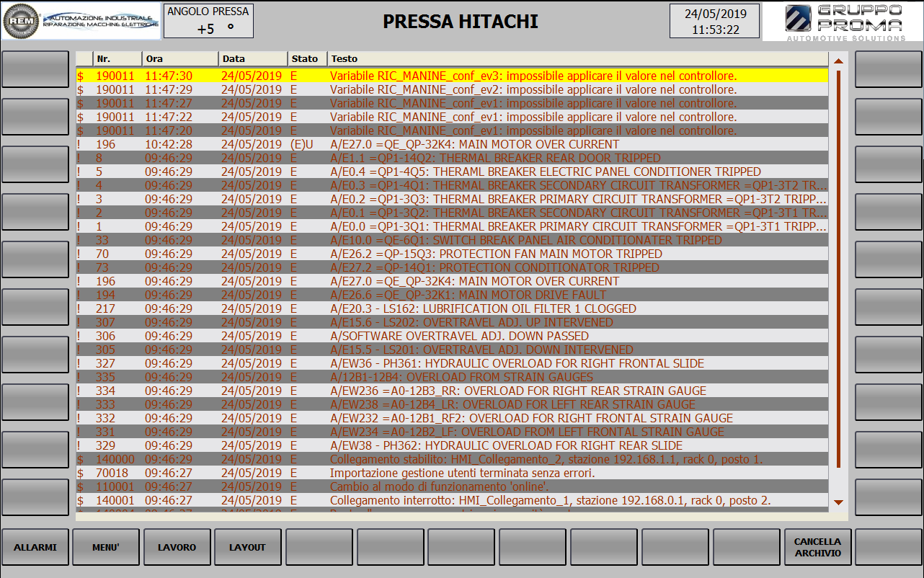Select OVERLOAD FOR RIGHT REAR STRAIN GAUGE

452,391
